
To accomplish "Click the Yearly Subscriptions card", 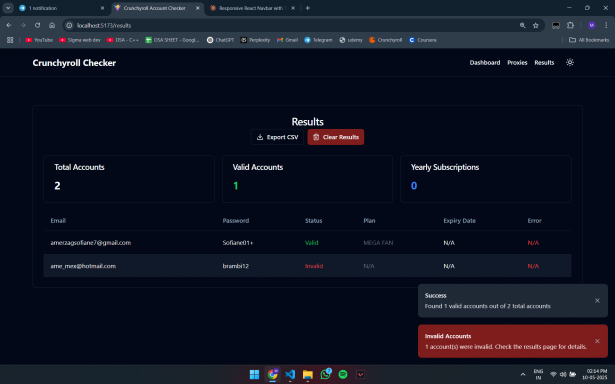I will pyautogui.click(x=486, y=179).
